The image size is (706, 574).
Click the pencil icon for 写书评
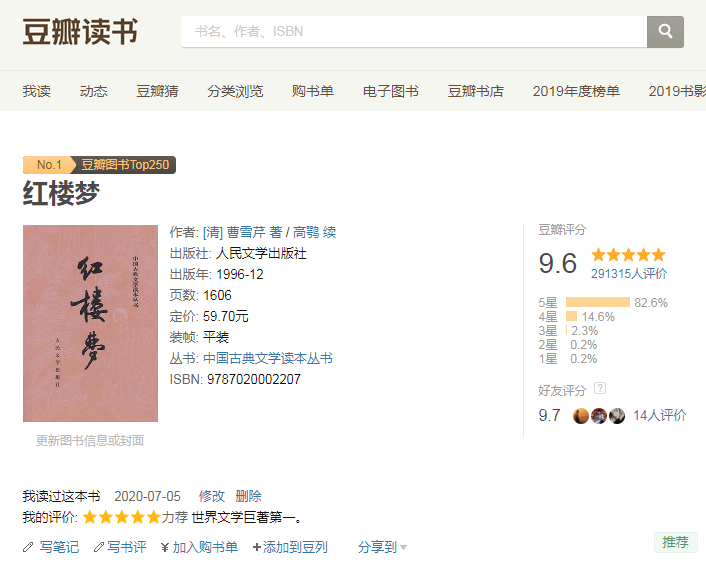[98, 547]
